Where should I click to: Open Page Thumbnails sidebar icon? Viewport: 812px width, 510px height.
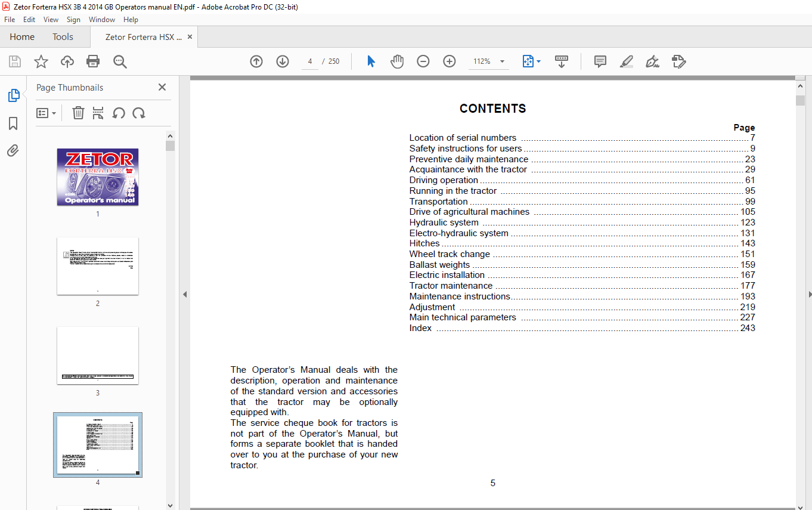[13, 95]
